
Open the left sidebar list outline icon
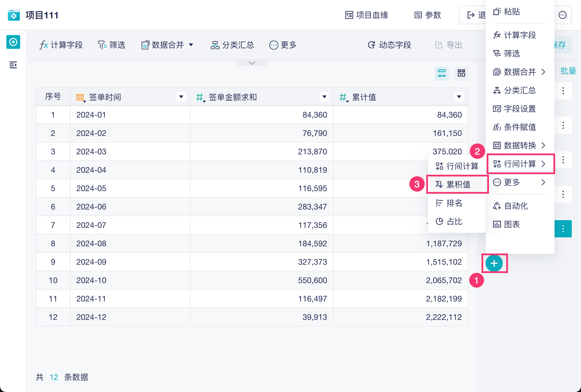coord(13,65)
